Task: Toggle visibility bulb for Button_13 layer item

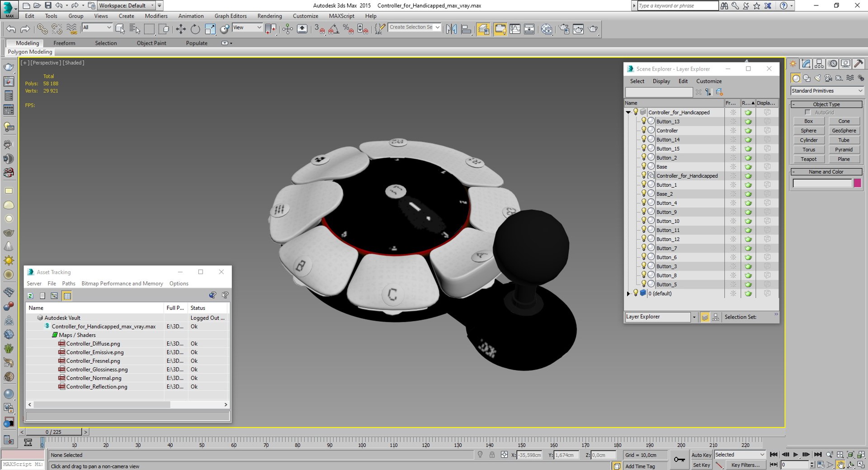Action: pyautogui.click(x=643, y=121)
